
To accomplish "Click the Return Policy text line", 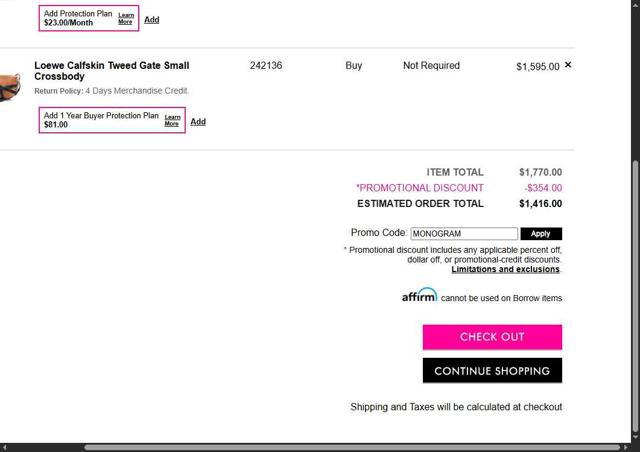I will pos(111,91).
